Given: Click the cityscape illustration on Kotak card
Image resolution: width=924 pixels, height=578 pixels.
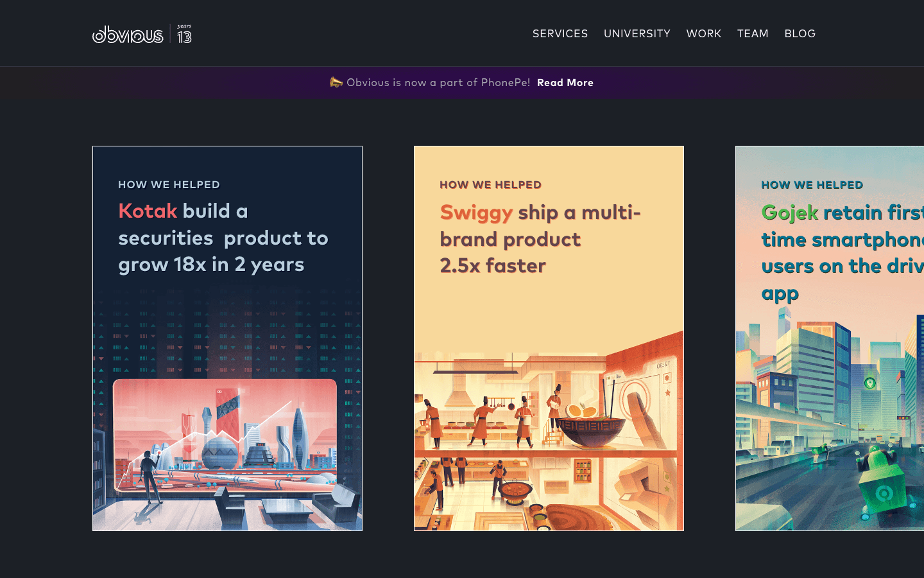Looking at the screenshot, I should [225, 443].
